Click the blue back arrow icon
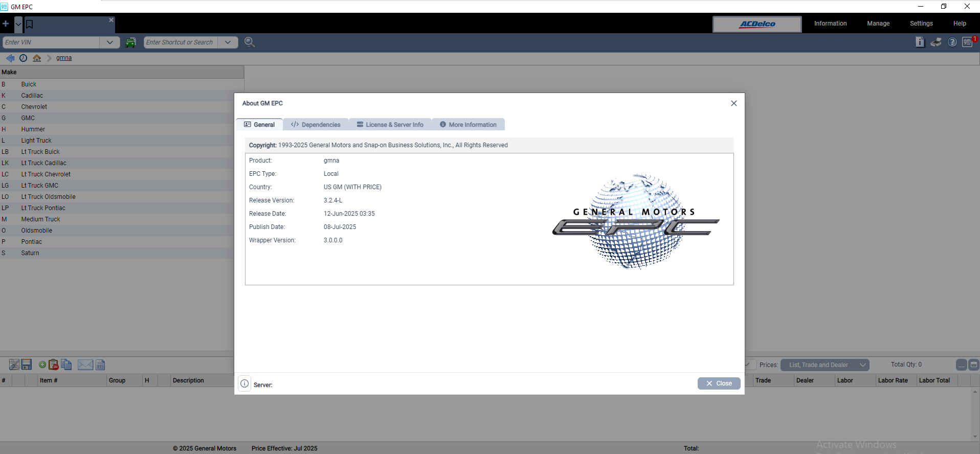This screenshot has height=454, width=980. coord(10,58)
